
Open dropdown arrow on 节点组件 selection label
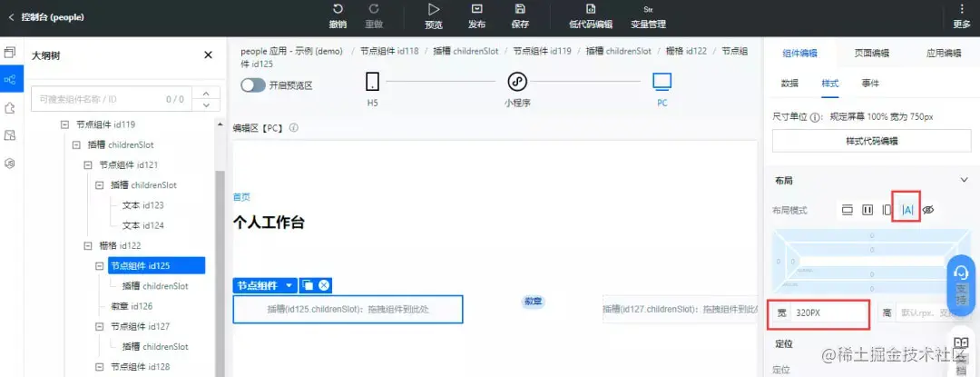click(x=289, y=286)
